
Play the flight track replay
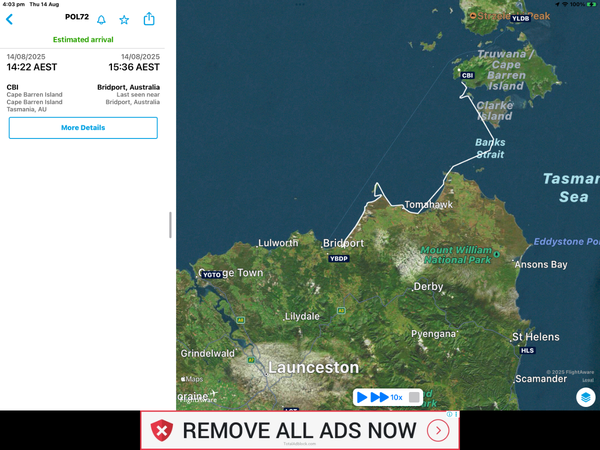(362, 397)
